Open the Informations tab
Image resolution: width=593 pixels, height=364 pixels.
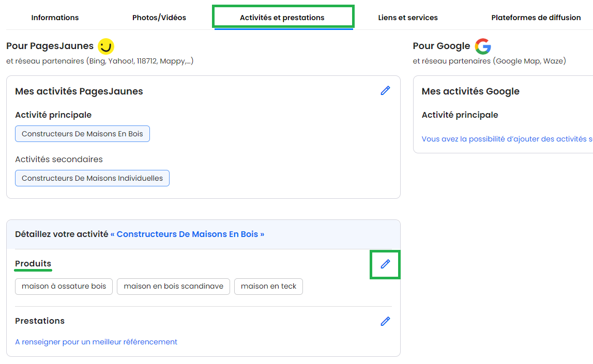click(x=55, y=18)
